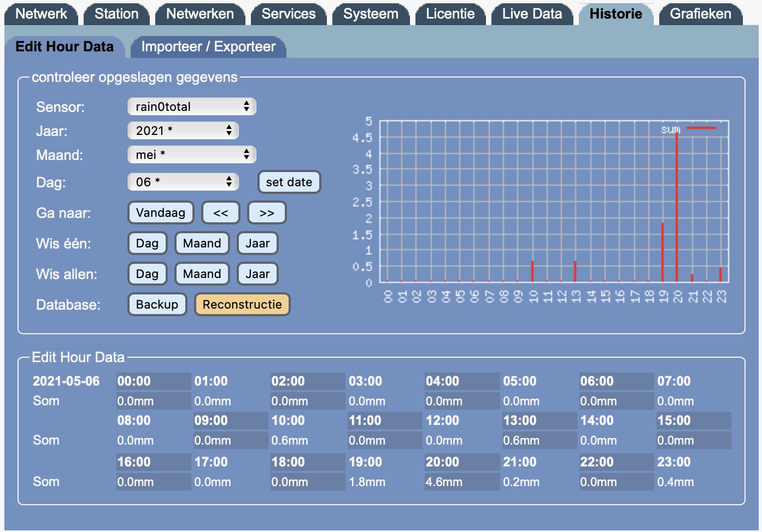Open the Maand dropdown showing mei
The width and height of the screenshot is (762, 532).
(x=192, y=155)
